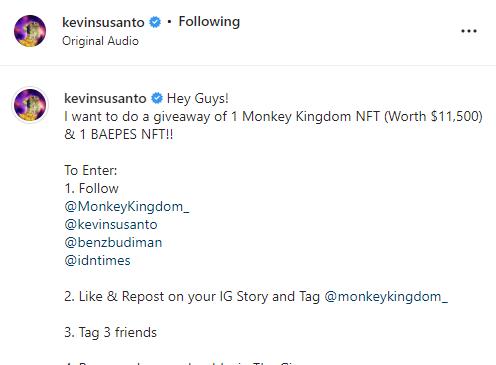Open the @monkeykingdom_ tag in step 2

(x=386, y=297)
